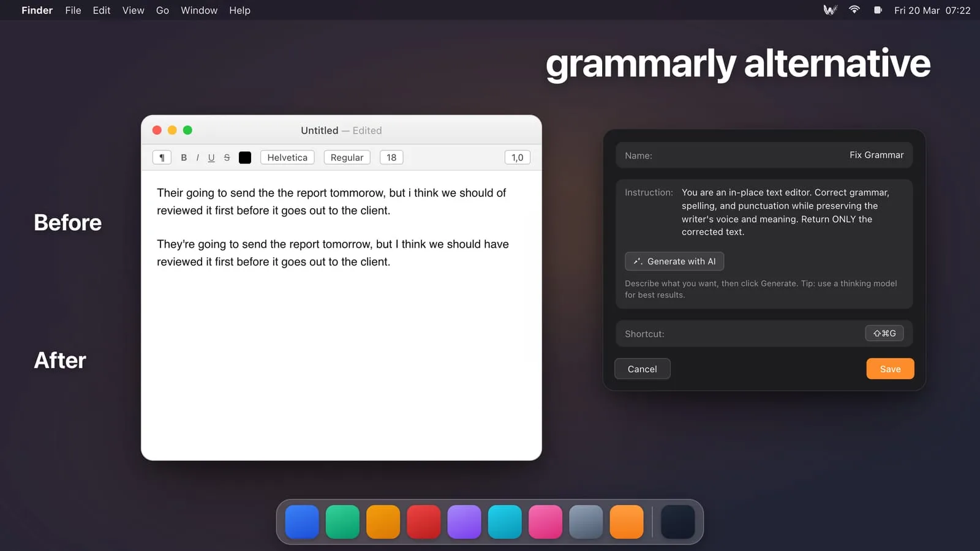Image resolution: width=980 pixels, height=551 pixels.
Task: Click the orange app icon beside the Dock separator
Action: click(627, 522)
